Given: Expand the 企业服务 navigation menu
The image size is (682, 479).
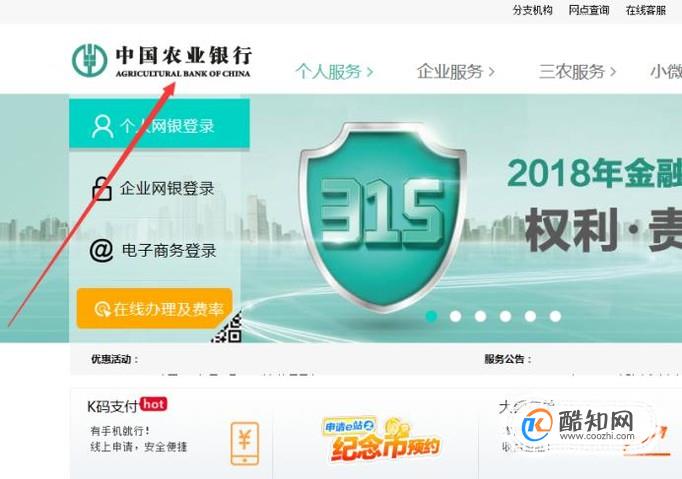Looking at the screenshot, I should coord(455,71).
